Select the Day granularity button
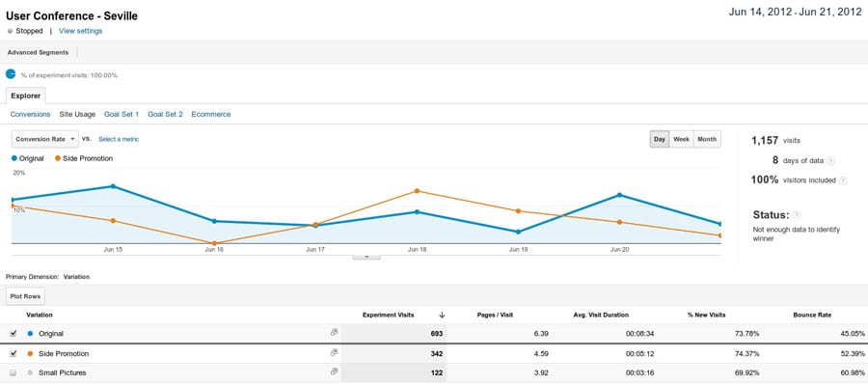 pos(660,139)
